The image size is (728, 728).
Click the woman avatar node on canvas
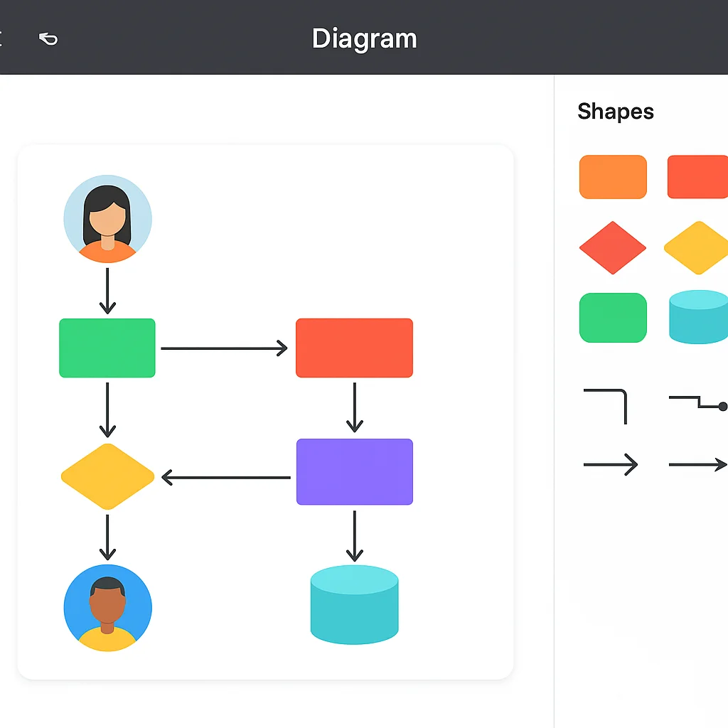(x=107, y=219)
